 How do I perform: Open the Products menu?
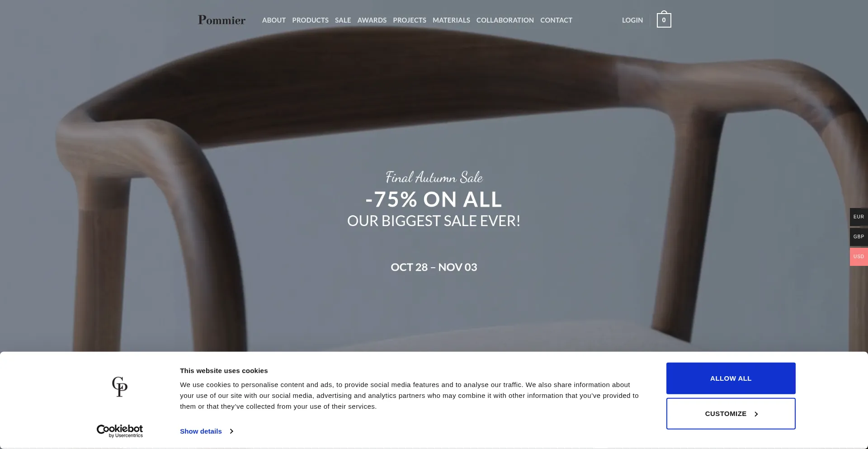pyautogui.click(x=310, y=20)
